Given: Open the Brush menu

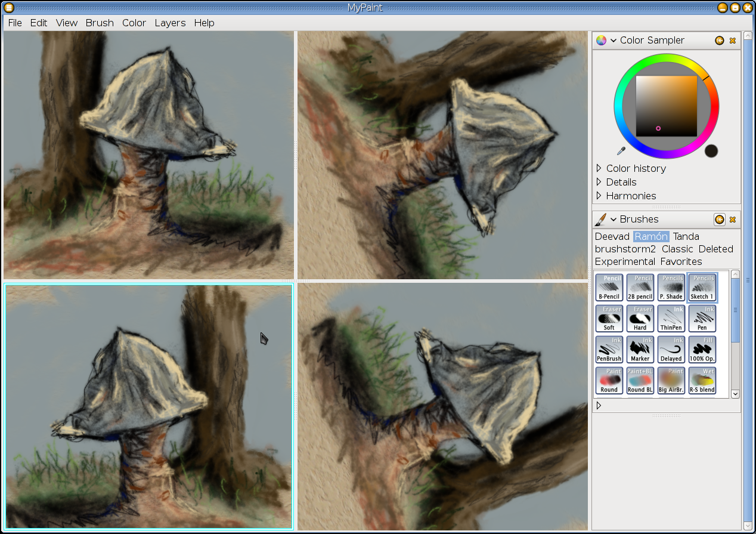Looking at the screenshot, I should (x=100, y=23).
